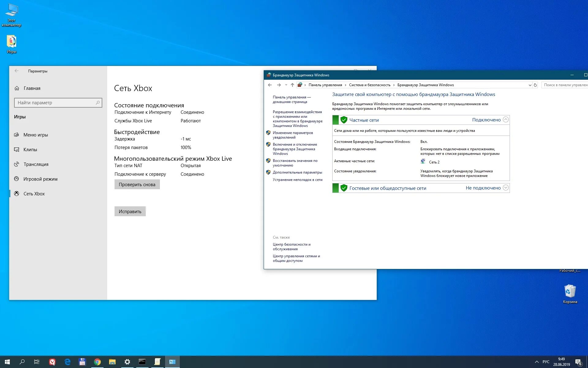This screenshot has width=588, height=368.
Task: Click 'Панель управления' breadcrumb
Action: click(x=325, y=85)
